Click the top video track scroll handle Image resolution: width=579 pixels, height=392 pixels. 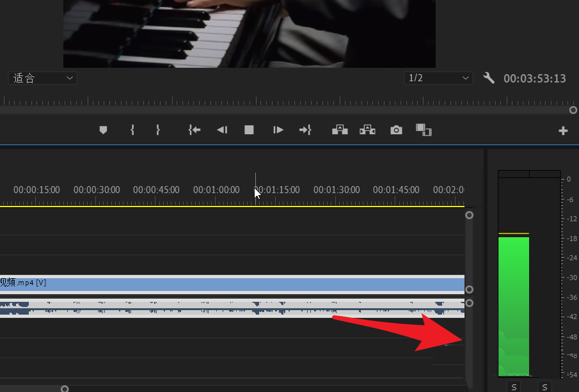[x=469, y=216]
